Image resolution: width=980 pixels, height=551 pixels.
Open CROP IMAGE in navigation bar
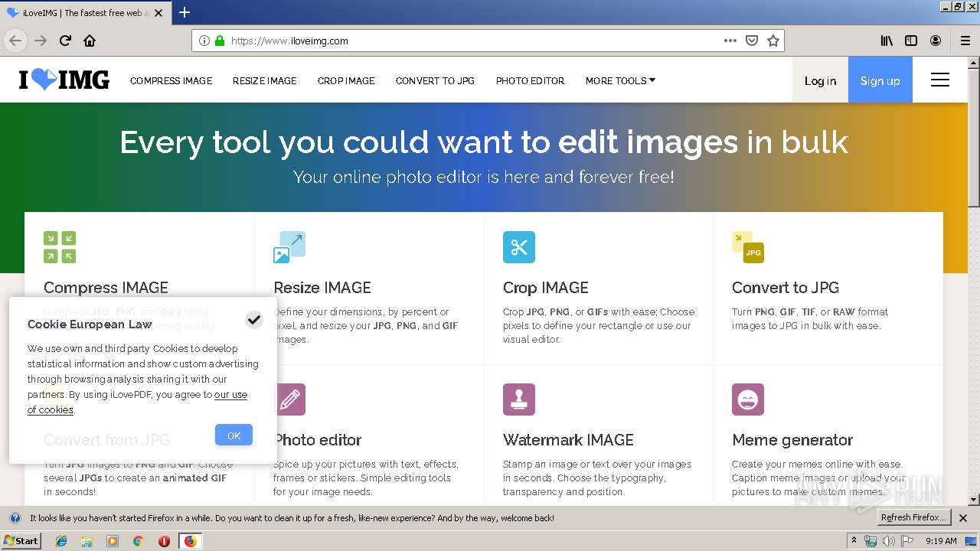point(346,80)
